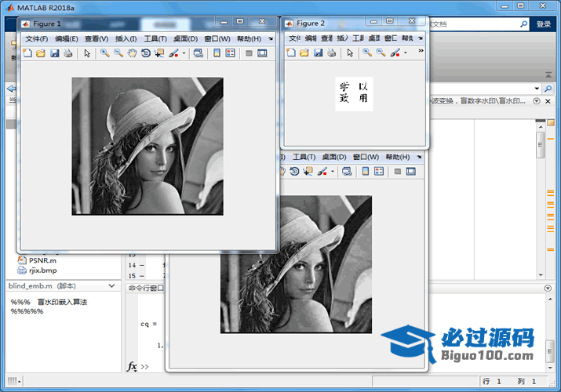Click watermark image in Figure 2
The height and width of the screenshot is (392, 561).
(354, 93)
